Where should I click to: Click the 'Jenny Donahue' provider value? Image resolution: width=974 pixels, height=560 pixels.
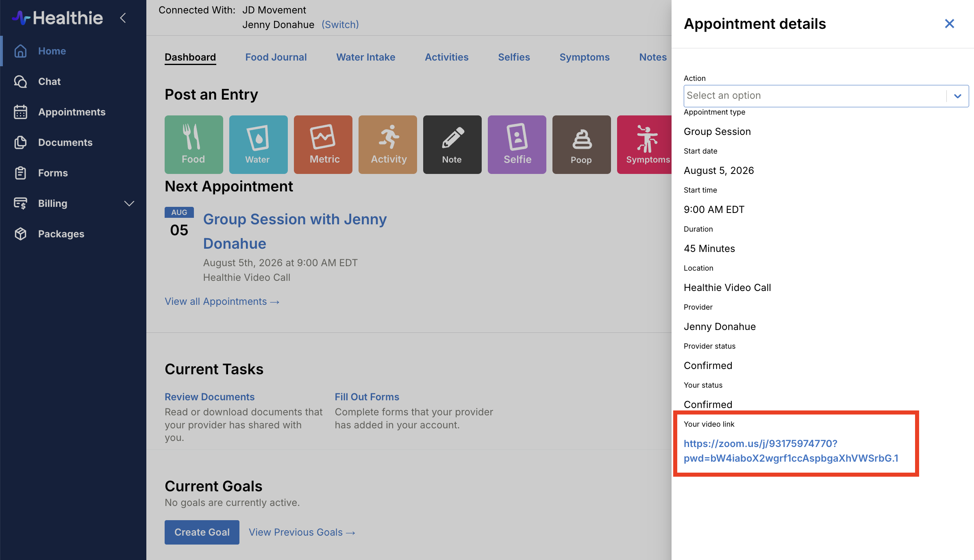[x=720, y=327]
